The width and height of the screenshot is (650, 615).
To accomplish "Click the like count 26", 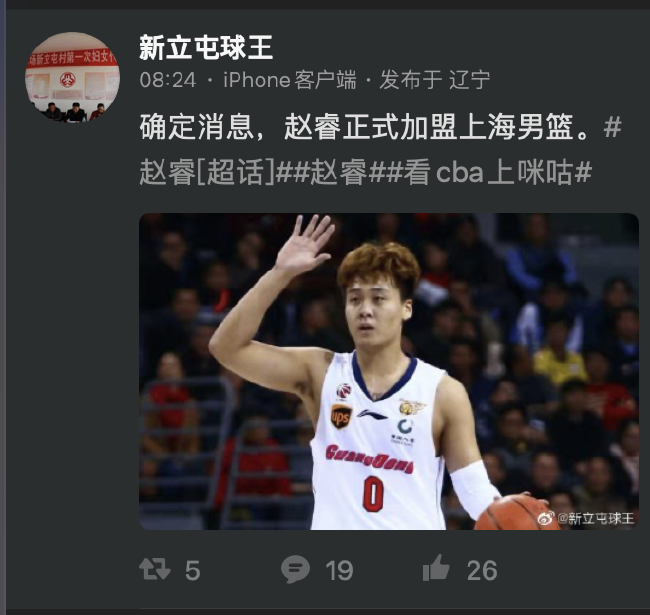I will tap(482, 570).
